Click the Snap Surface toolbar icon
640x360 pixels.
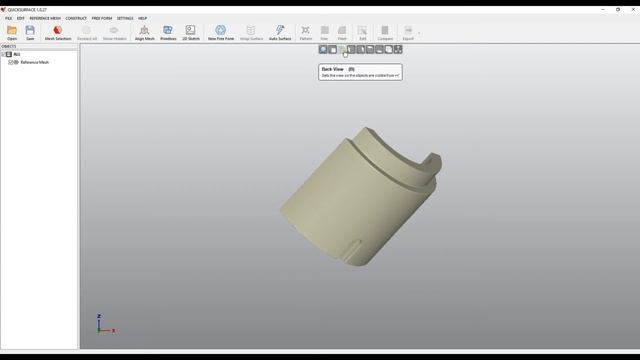[x=251, y=33]
